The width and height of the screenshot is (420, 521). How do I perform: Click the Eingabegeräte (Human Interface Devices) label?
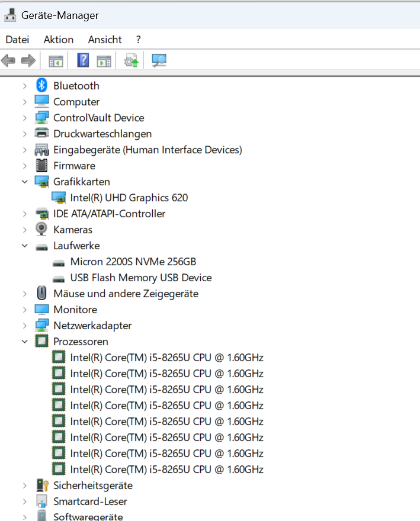pyautogui.click(x=148, y=150)
